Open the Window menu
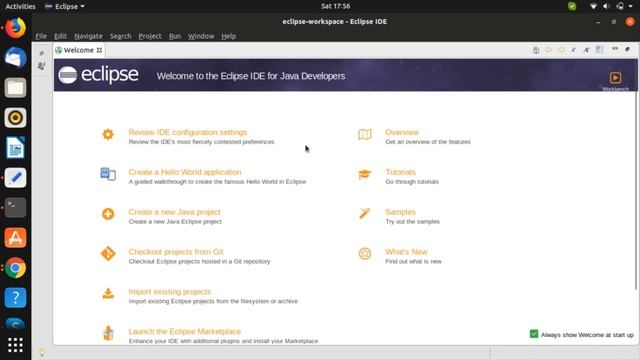The width and height of the screenshot is (640, 360). coord(201,36)
